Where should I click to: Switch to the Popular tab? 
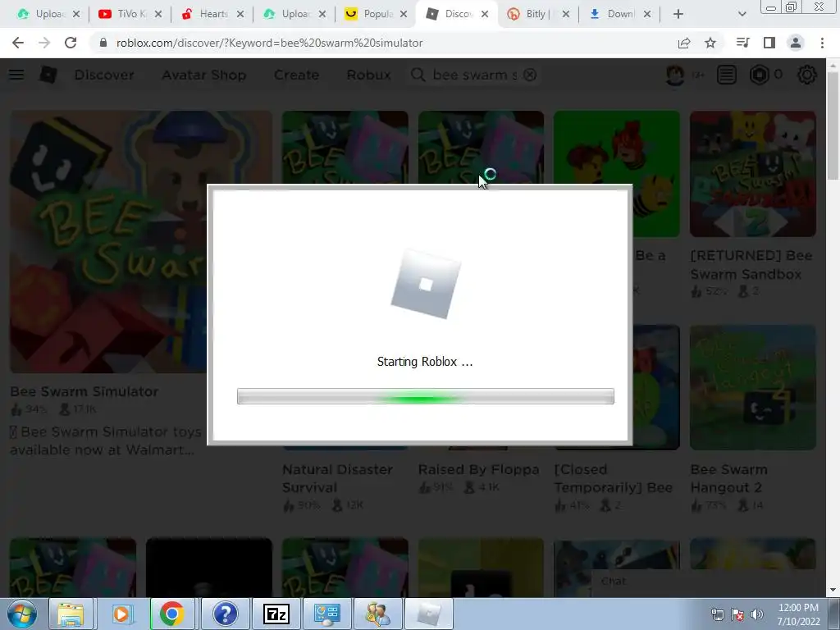(377, 14)
